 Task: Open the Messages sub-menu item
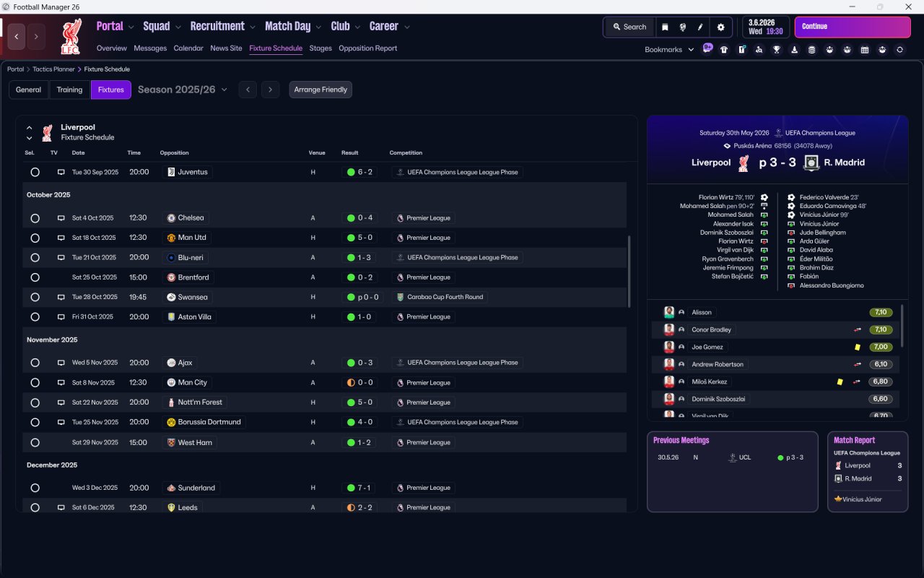click(150, 48)
